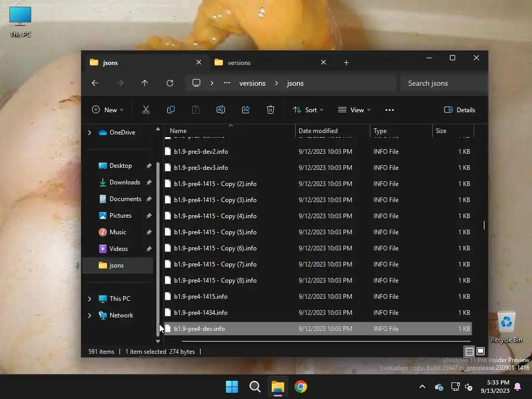Open Documents in navigation pane
Viewport: 532px width, 399px height.
tap(125, 199)
